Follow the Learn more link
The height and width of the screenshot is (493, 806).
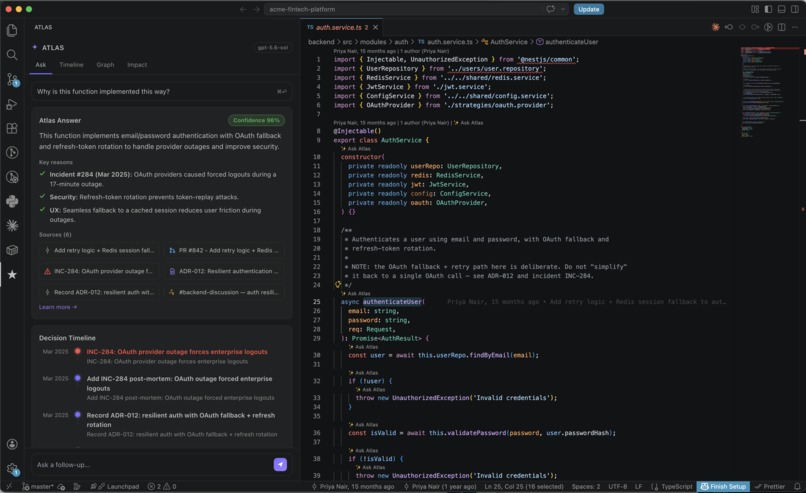click(x=58, y=307)
